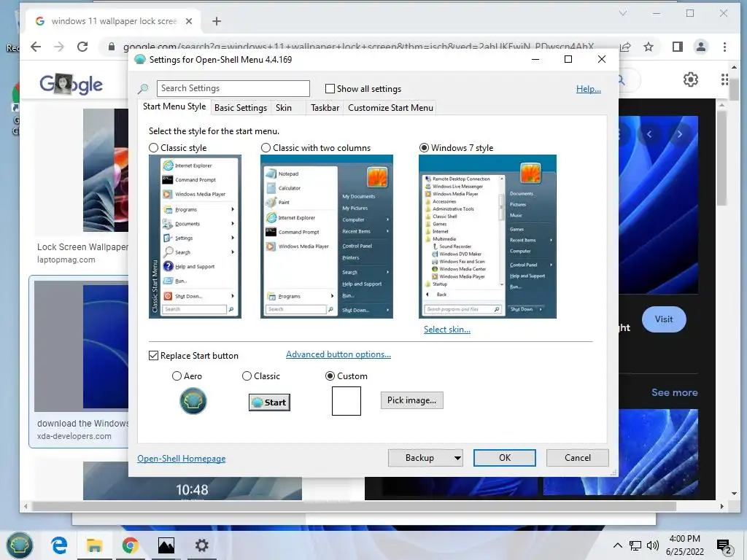Open Google Chrome from the taskbar
Viewport: 747px width, 560px height.
point(130,545)
